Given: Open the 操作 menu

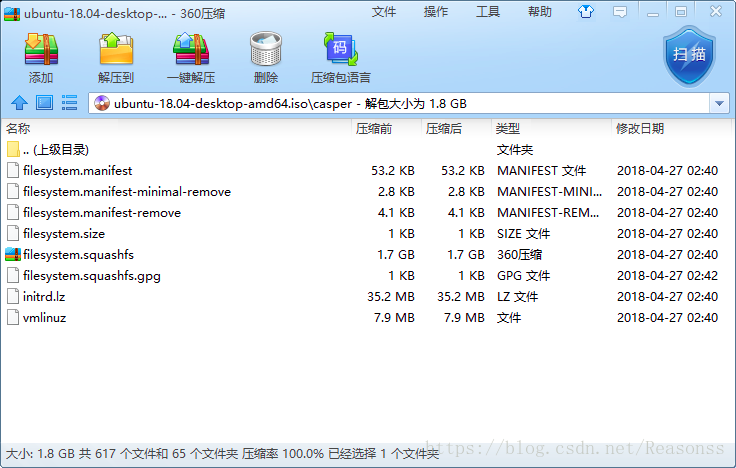Looking at the screenshot, I should pyautogui.click(x=436, y=12).
